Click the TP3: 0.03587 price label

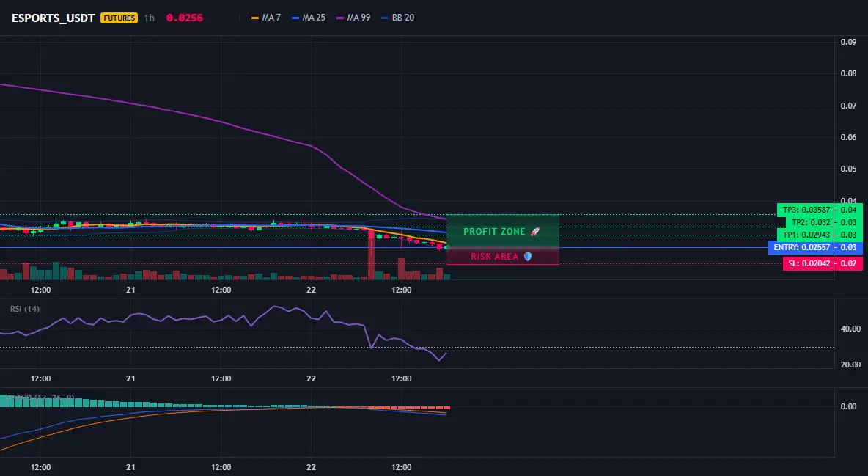tap(805, 210)
